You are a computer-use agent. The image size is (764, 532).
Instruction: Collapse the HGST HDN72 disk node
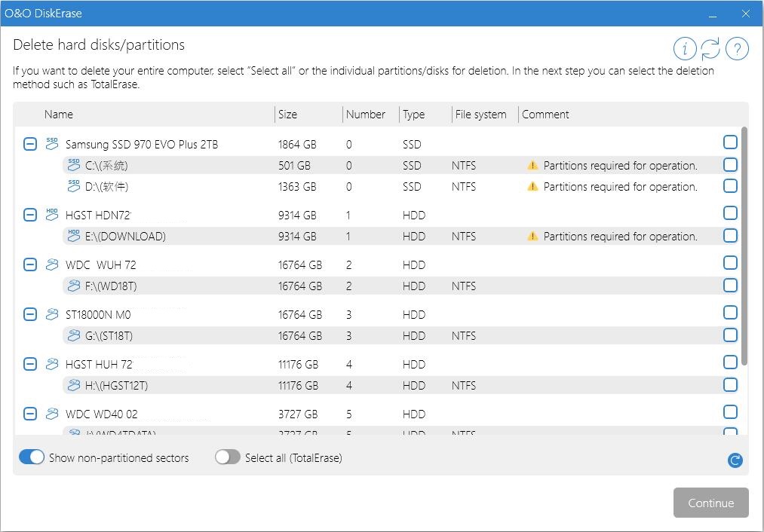tap(30, 215)
